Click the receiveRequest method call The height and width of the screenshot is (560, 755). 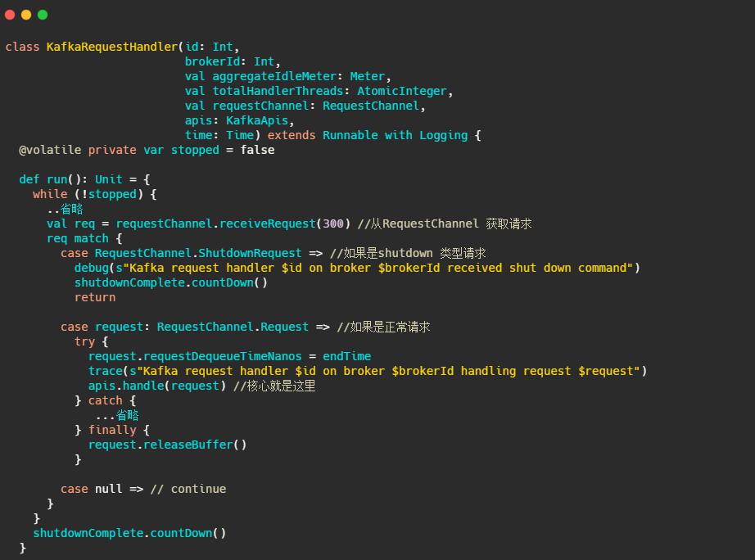coord(267,224)
